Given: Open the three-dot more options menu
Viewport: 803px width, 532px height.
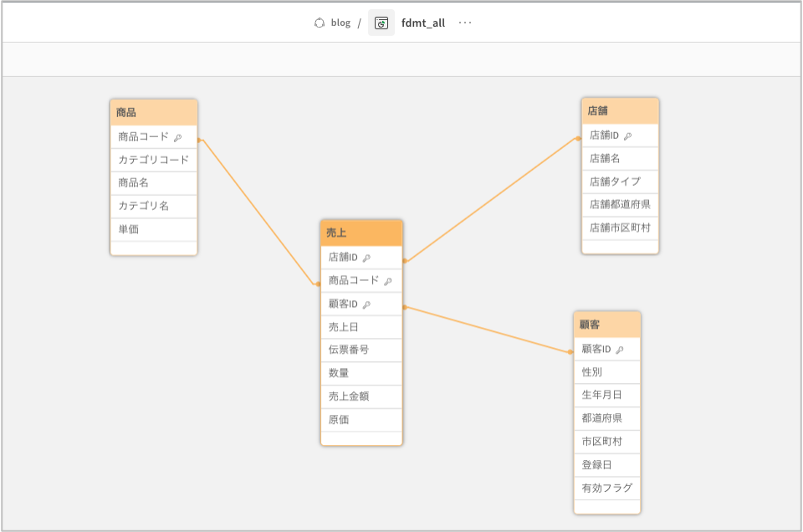Looking at the screenshot, I should 465,23.
